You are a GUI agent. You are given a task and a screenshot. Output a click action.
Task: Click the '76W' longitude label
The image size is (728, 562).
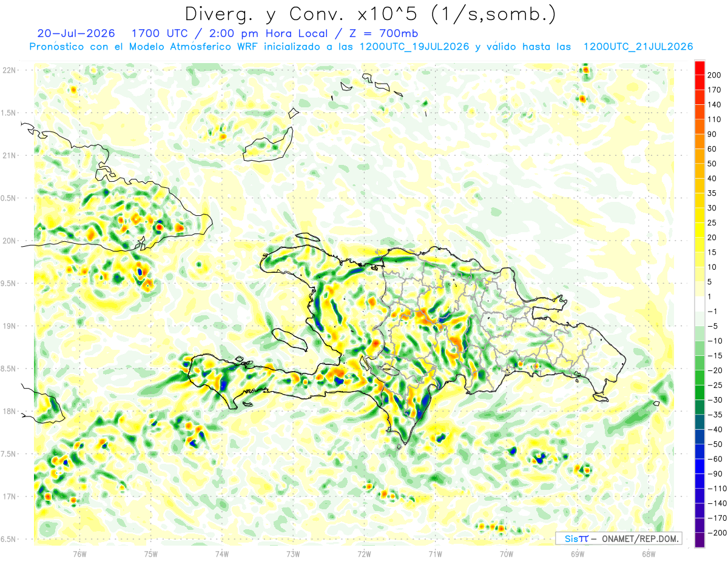click(x=79, y=554)
